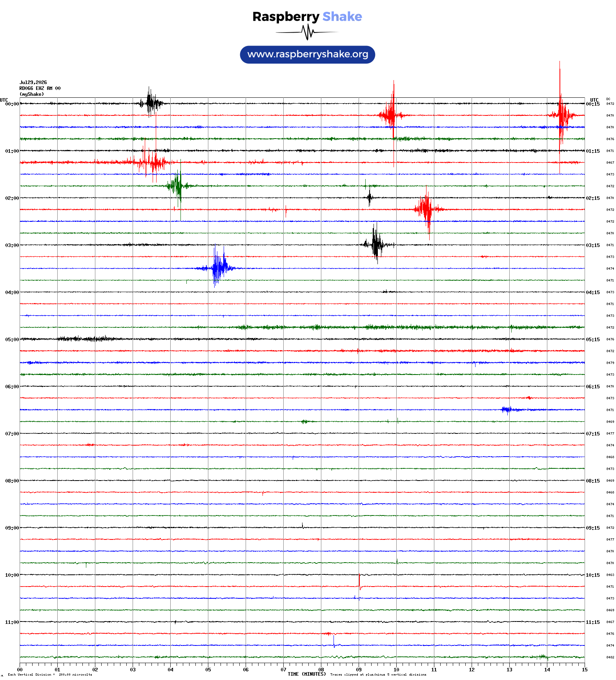Click minute 05 on the bottom time axis
Image resolution: width=616 pixels, height=680 pixels.
pyautogui.click(x=208, y=670)
